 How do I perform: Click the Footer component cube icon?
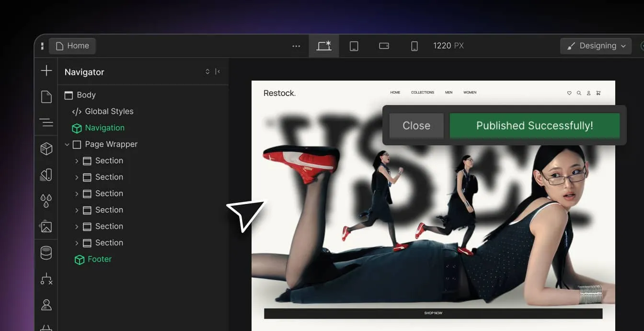click(79, 260)
